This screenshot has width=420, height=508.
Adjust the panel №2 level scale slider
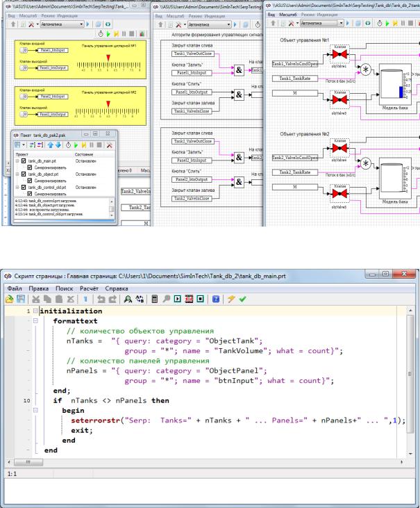coord(108,110)
